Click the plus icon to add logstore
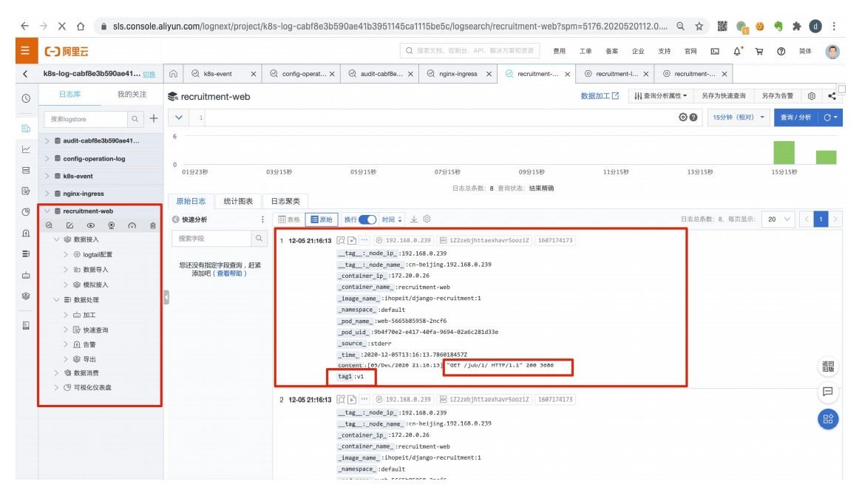 [x=154, y=119]
